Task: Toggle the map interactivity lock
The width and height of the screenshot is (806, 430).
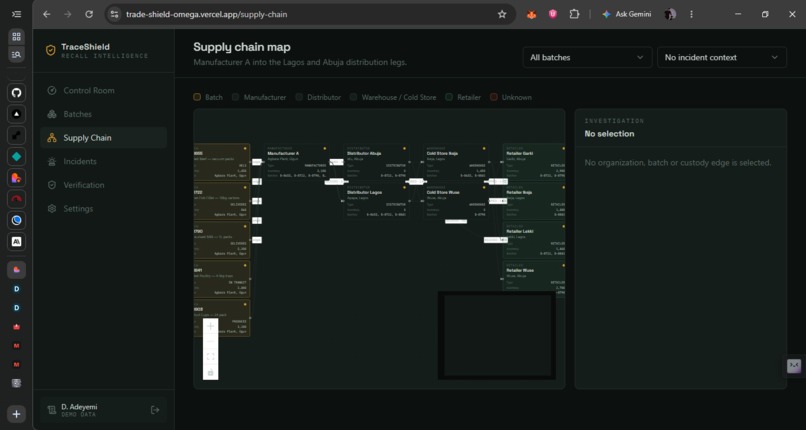Action: (x=211, y=372)
